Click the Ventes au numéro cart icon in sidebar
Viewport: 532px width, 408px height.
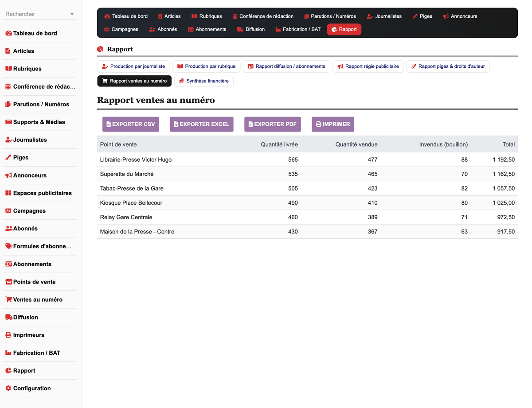[8, 299]
